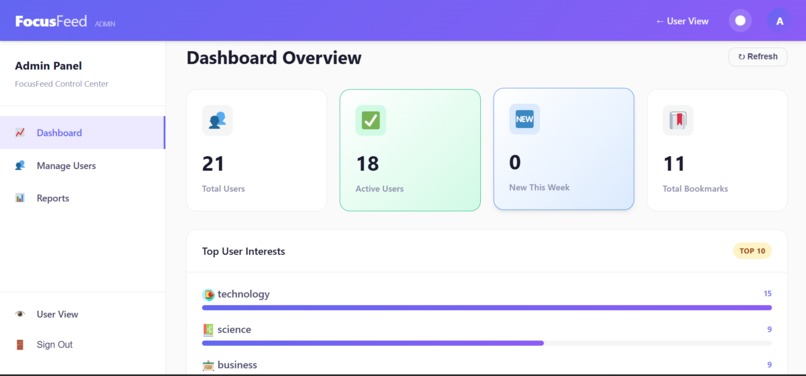This screenshot has height=376, width=806.
Task: Click the Top User Interests heading
Action: click(243, 251)
